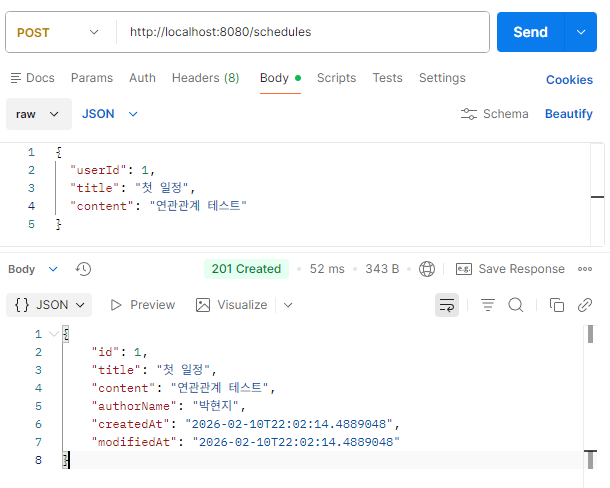Expand the Visualize options chevron
Viewport: 610px width, 488px height.
tap(288, 305)
